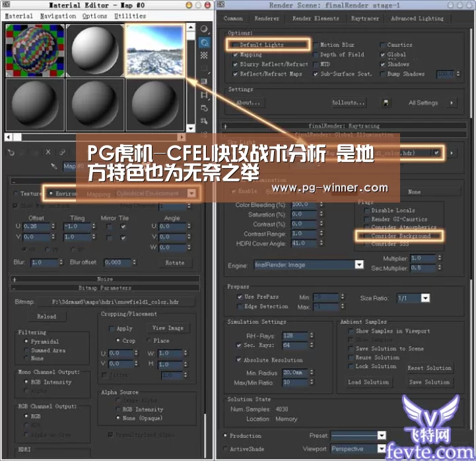This screenshot has height=461, width=476.
Task: Open the Size Ratio dropdown
Action: click(425, 298)
